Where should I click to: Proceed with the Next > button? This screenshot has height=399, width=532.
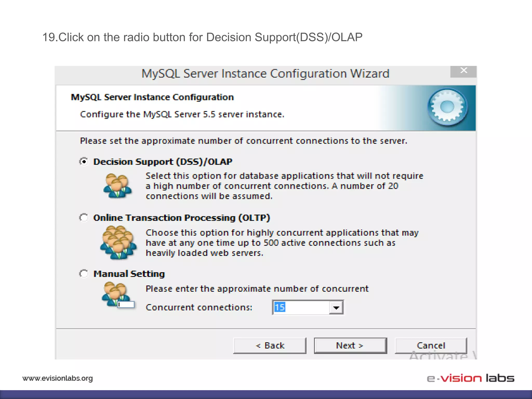[x=350, y=346]
